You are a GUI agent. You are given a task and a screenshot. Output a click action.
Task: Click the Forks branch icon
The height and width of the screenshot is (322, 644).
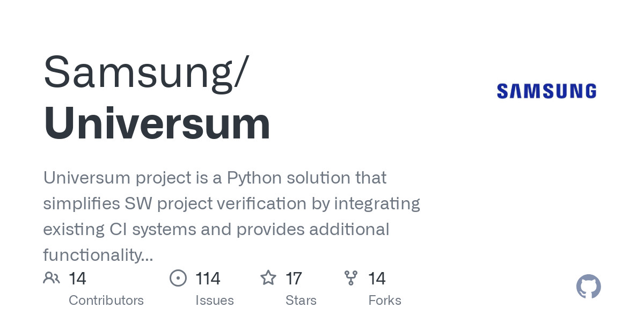tap(351, 278)
